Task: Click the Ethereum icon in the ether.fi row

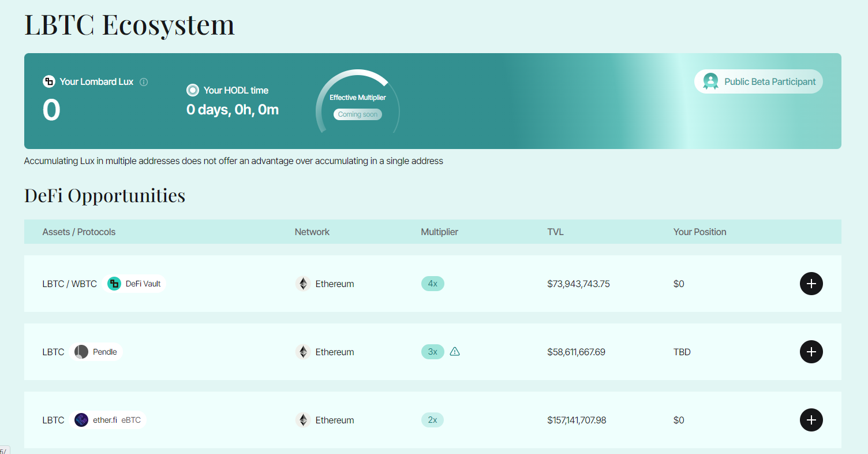Action: pyautogui.click(x=303, y=420)
